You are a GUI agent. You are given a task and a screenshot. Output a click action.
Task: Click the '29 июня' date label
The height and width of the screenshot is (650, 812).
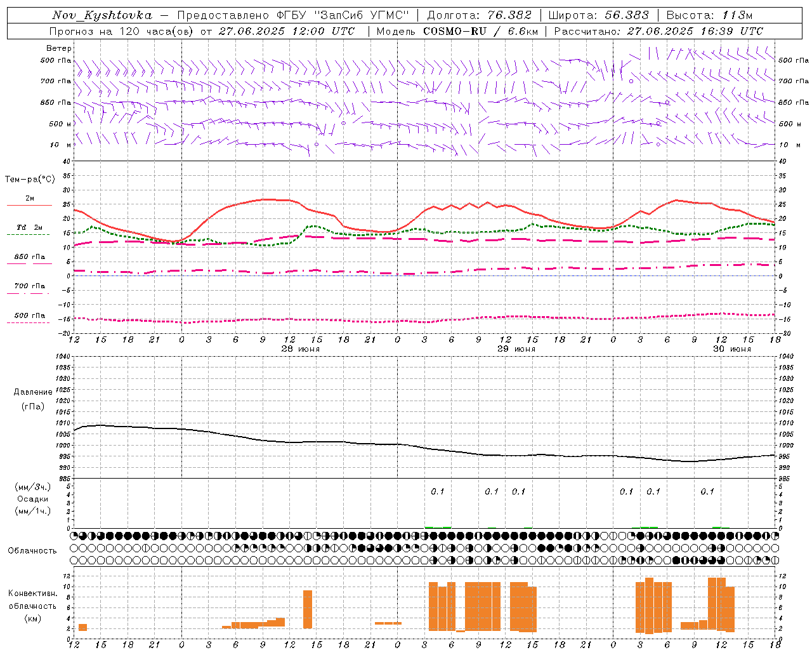(516, 349)
